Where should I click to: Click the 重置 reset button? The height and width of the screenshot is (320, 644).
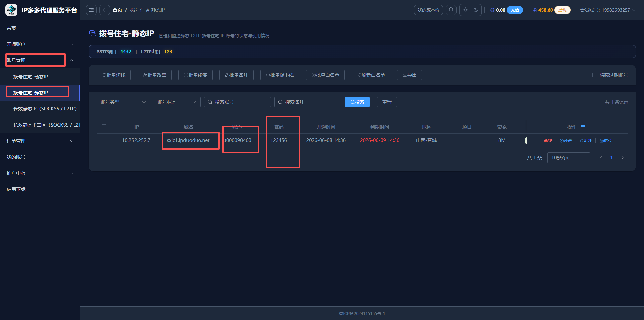click(x=387, y=102)
